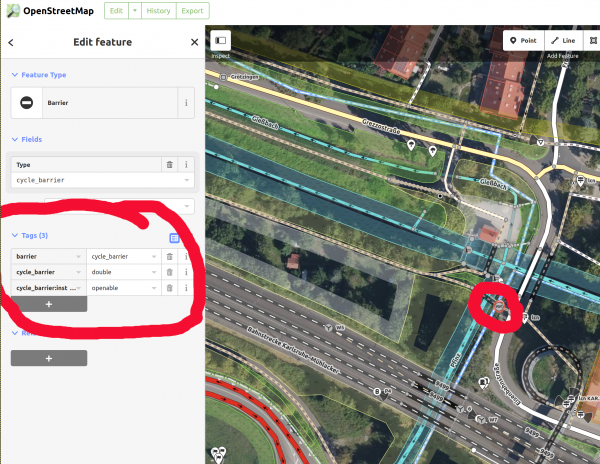Add a new tag with plus button
This screenshot has width=600, height=464.
pyautogui.click(x=49, y=304)
